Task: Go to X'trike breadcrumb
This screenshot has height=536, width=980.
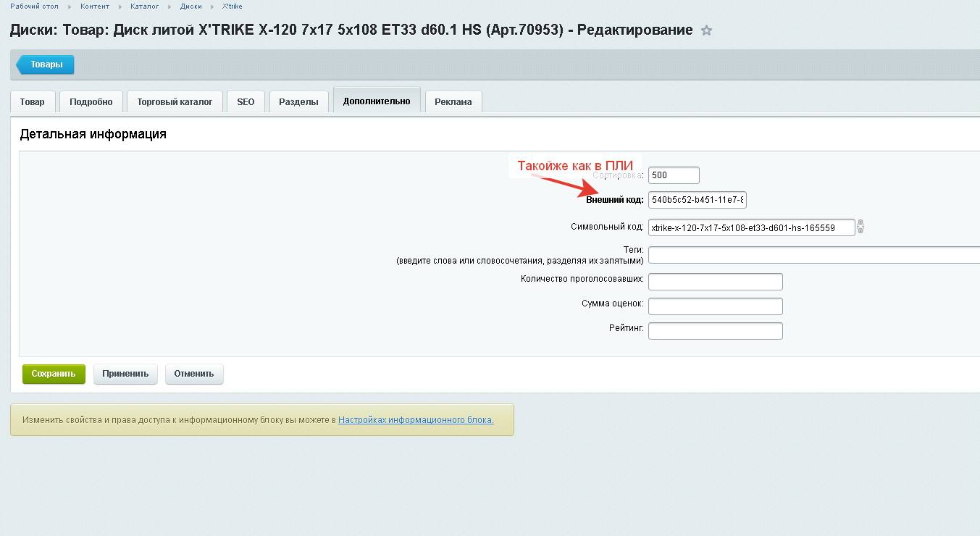Action: 233,6
